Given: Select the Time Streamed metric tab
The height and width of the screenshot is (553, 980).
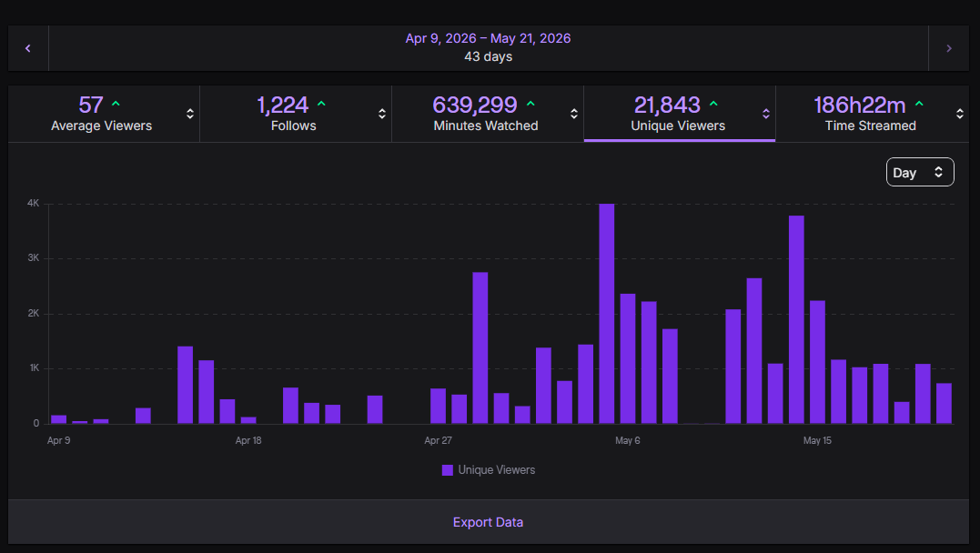Looking at the screenshot, I should (873, 114).
